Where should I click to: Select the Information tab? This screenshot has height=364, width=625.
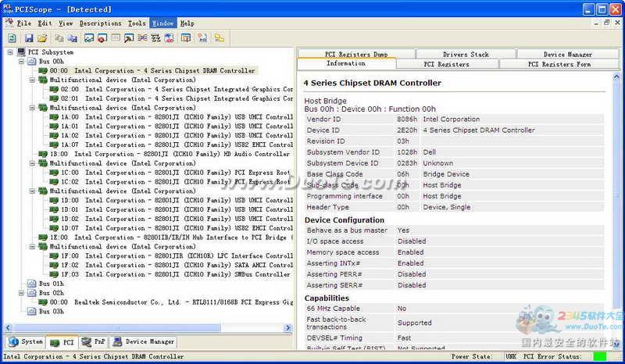[346, 63]
